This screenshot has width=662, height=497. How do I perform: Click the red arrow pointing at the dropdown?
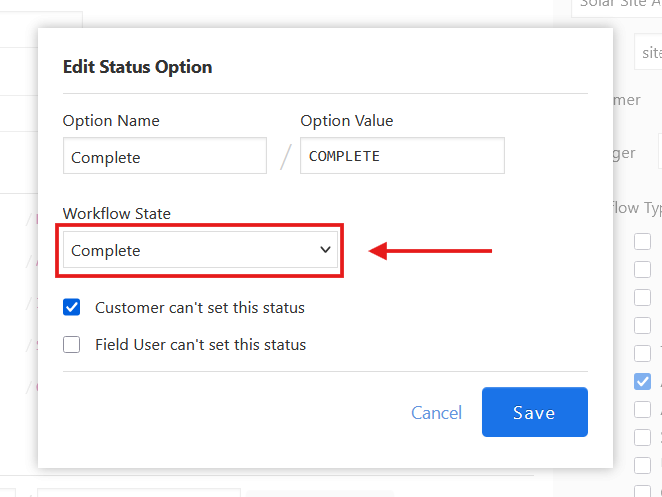430,251
